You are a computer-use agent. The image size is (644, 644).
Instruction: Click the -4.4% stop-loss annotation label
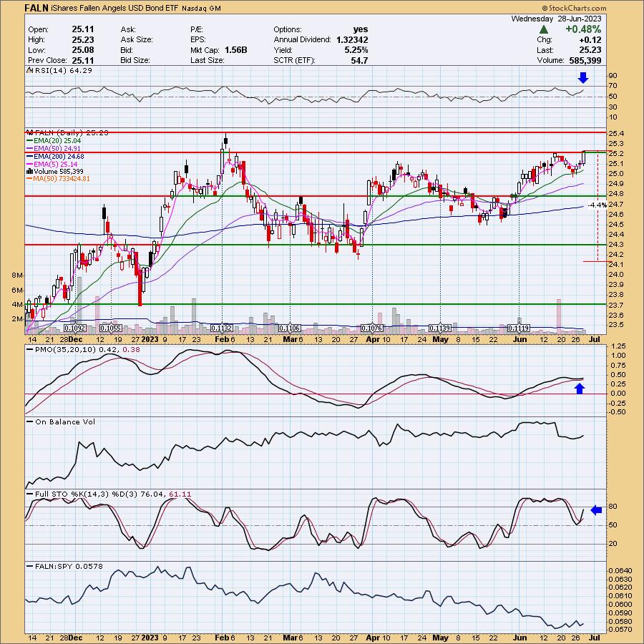click(x=597, y=205)
